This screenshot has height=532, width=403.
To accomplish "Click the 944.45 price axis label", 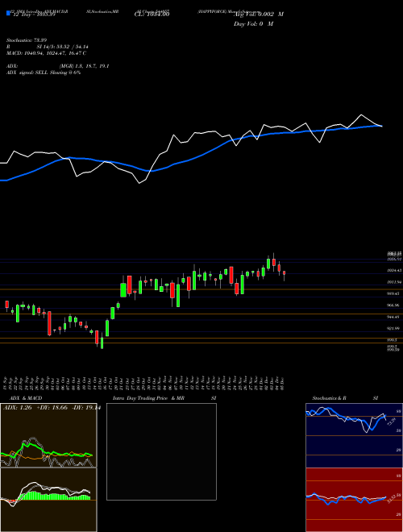I will tap(395, 317).
